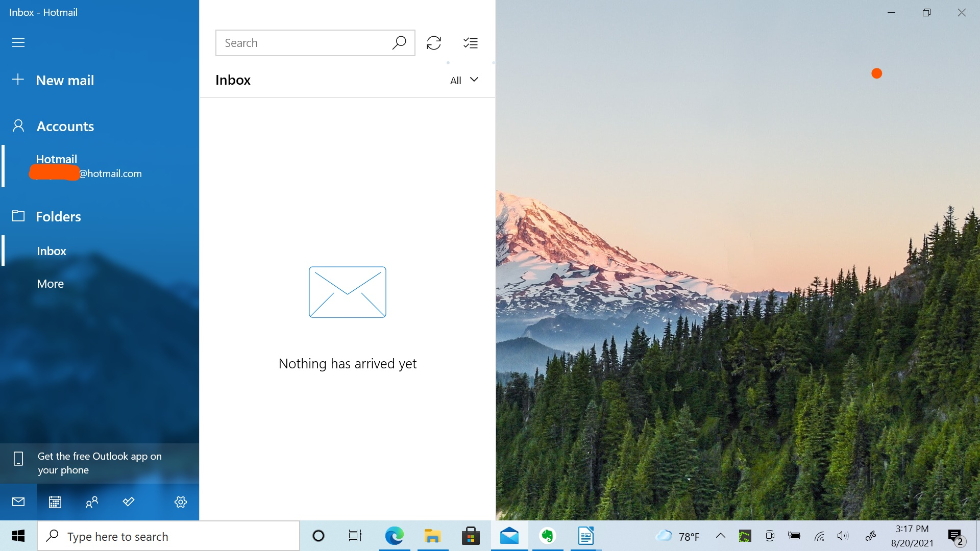Image resolution: width=980 pixels, height=551 pixels.
Task: Compose a New mail
Action: tap(65, 80)
